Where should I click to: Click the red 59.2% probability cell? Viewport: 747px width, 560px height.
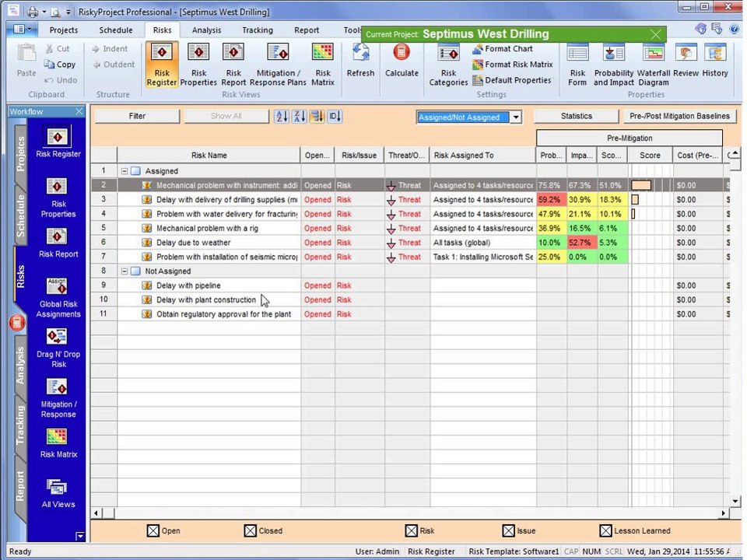[x=551, y=200]
